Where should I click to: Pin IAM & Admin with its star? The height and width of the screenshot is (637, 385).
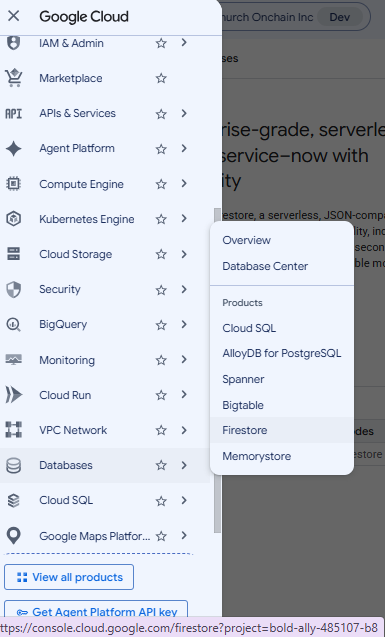161,43
